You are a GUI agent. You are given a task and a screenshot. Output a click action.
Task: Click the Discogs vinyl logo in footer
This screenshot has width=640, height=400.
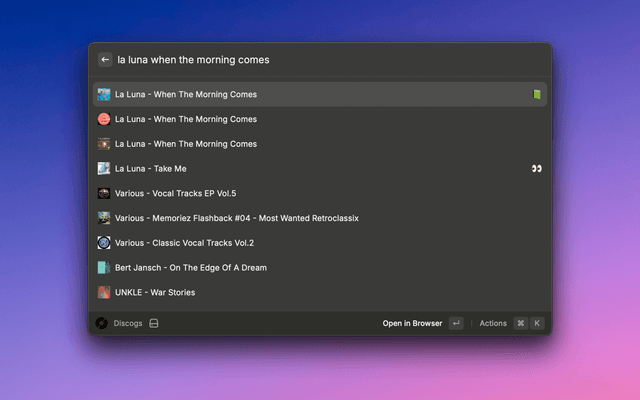[x=102, y=323]
